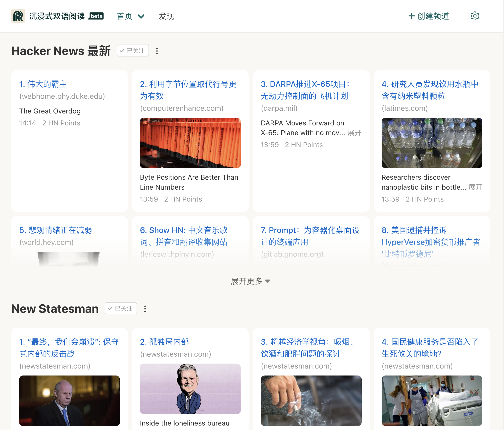This screenshot has width=504, height=430.
Task: Click the lyricswithpinyin.com source text
Action: tap(177, 254)
